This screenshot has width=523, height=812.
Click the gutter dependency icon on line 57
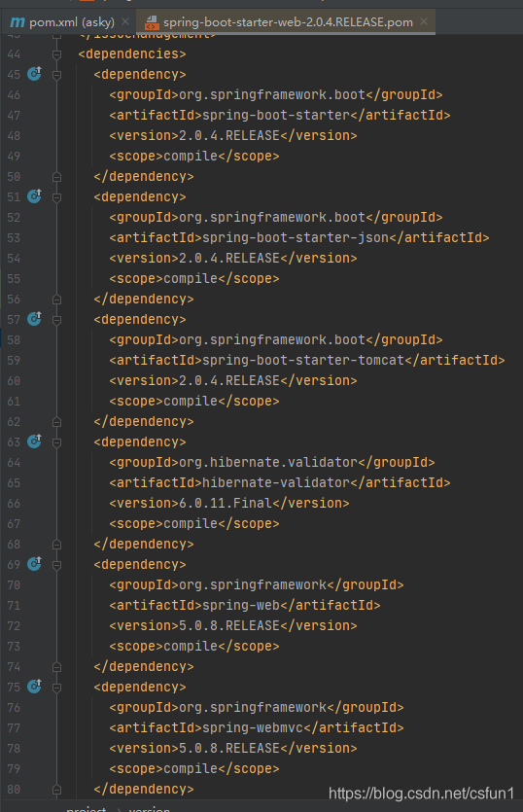coord(34,319)
